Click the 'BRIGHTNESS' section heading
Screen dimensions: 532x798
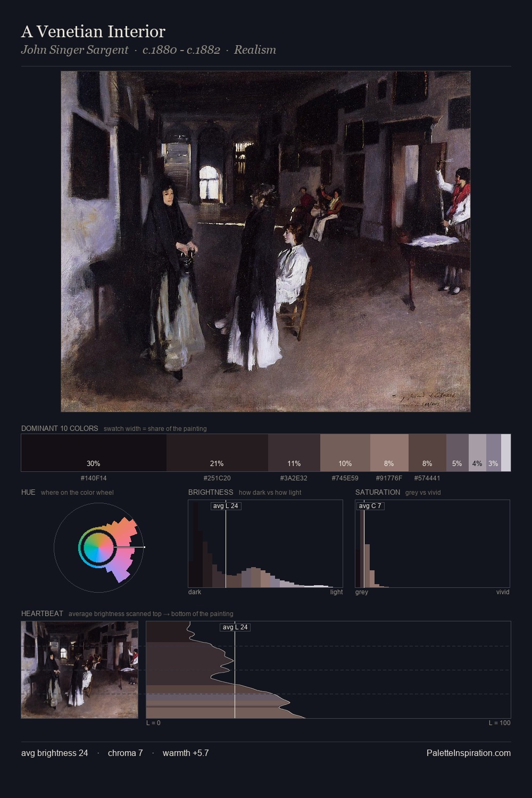pyautogui.click(x=211, y=492)
